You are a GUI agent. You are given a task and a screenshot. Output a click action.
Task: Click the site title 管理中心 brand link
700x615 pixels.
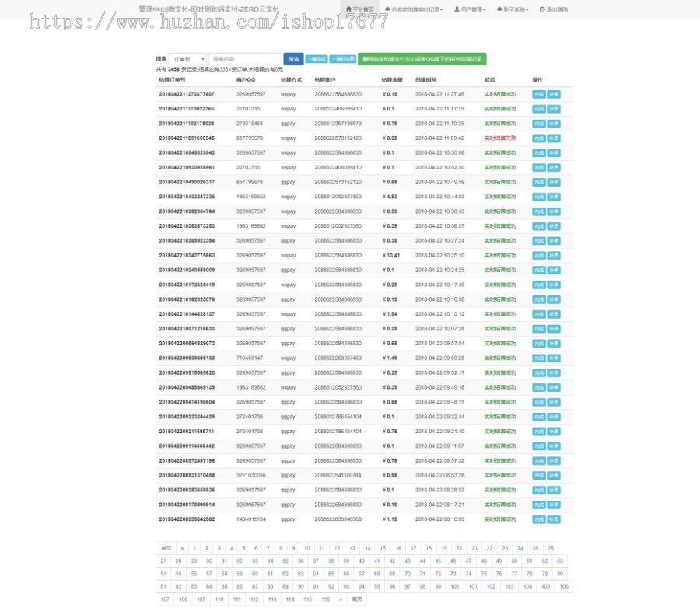(209, 9)
